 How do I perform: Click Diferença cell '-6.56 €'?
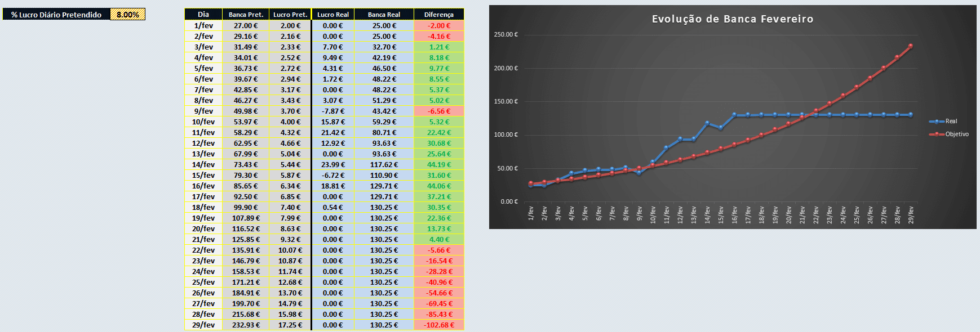pos(438,111)
